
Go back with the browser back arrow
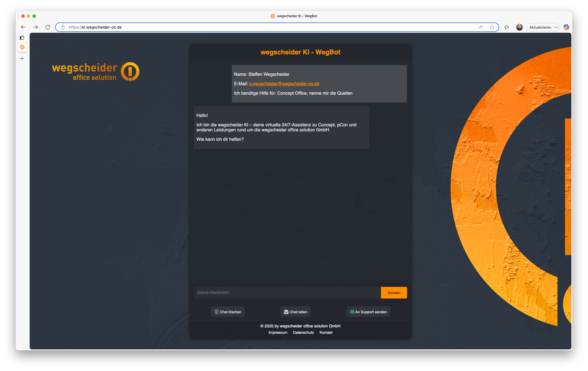pyautogui.click(x=23, y=27)
